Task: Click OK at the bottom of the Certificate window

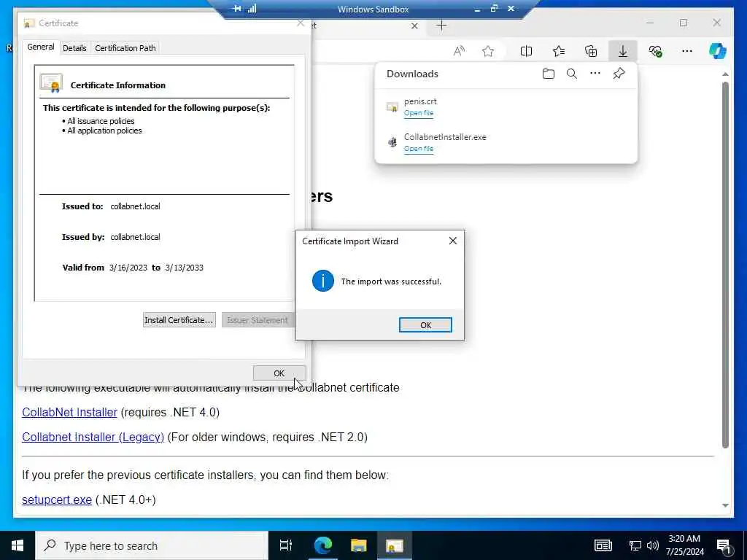Action: 279,373
